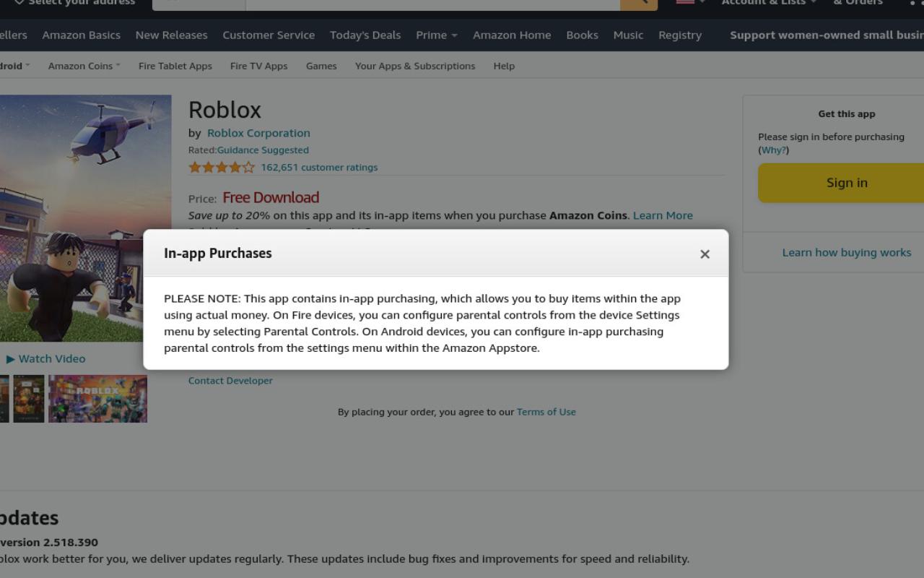This screenshot has width=924, height=578.
Task: Expand the Amazon Coins submenu
Action: pyautogui.click(x=84, y=66)
